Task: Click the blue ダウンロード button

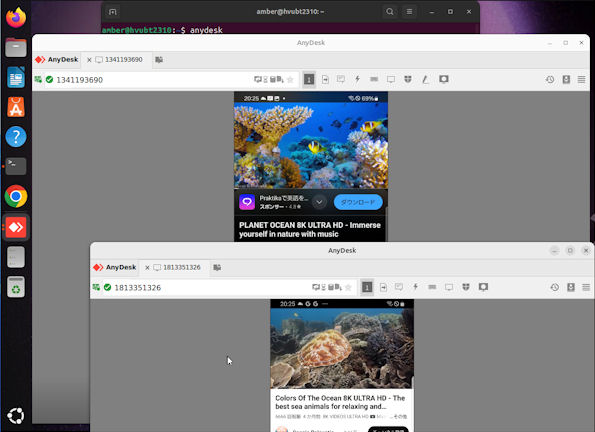Action: tap(358, 202)
